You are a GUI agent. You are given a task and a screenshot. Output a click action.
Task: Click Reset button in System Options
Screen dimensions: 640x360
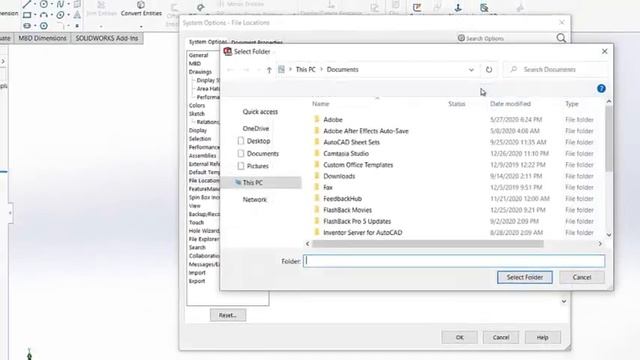click(228, 315)
